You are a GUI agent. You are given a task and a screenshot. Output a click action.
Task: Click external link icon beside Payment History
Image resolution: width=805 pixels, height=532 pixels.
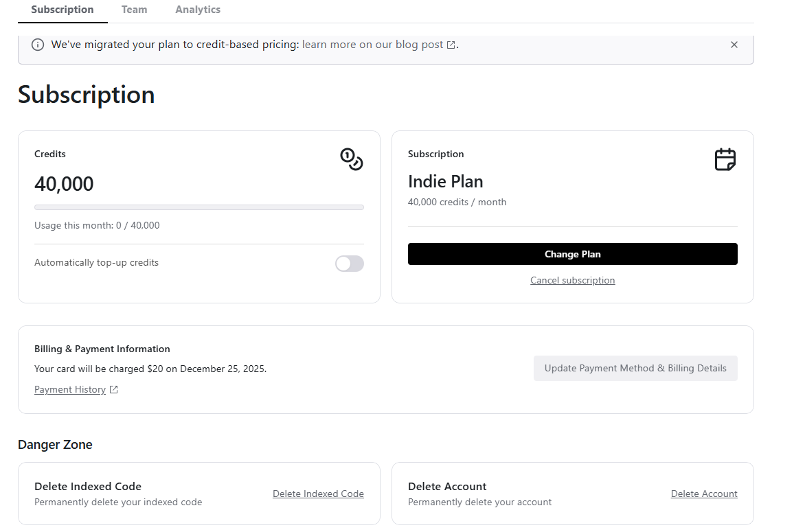click(x=114, y=390)
